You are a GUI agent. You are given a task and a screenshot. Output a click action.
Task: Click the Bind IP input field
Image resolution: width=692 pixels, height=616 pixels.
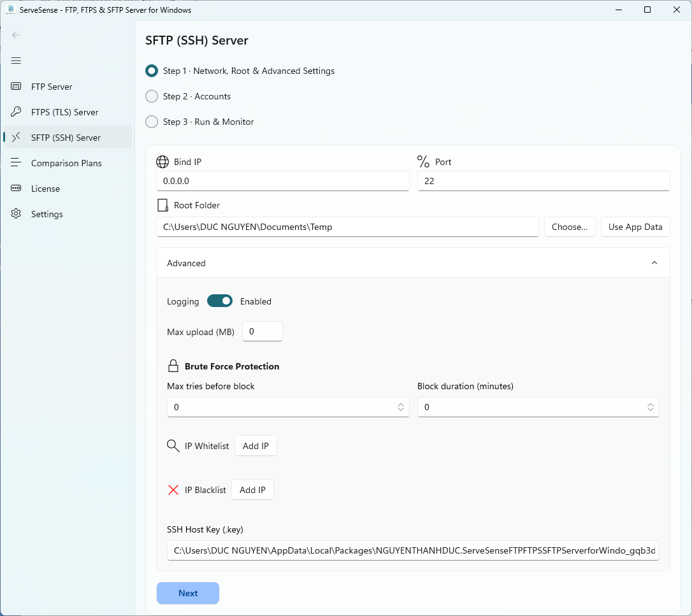(x=283, y=181)
